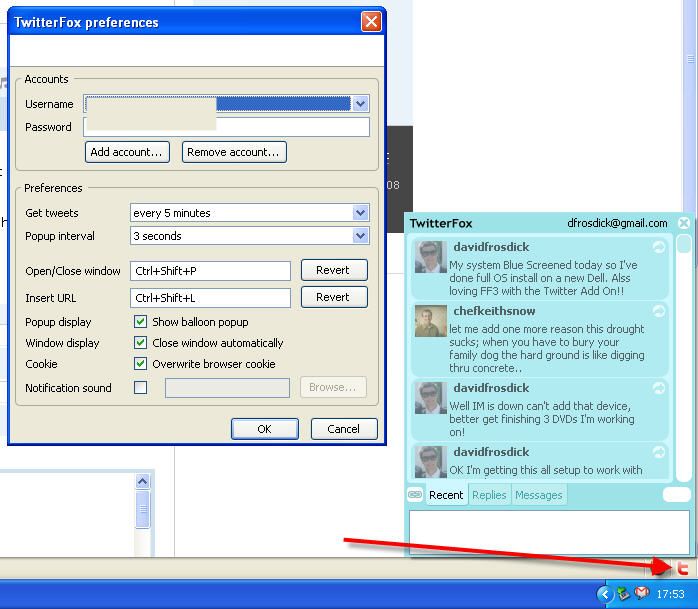This screenshot has width=698, height=609.
Task: Click the Open/Close window shortcut field
Action: (x=211, y=271)
